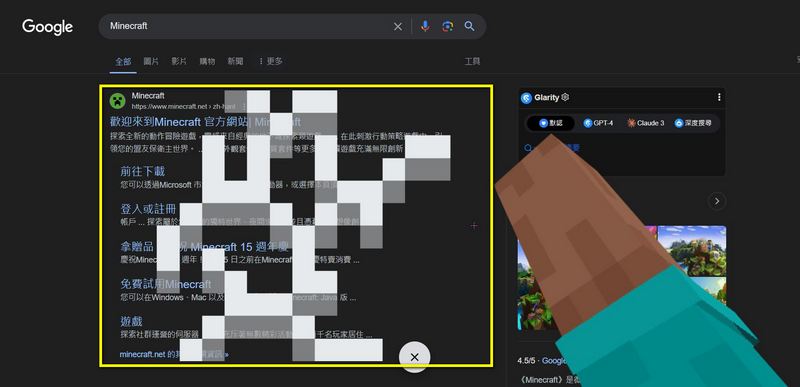Image resolution: width=800 pixels, height=387 pixels.
Task: Open the 前往下載 sitelink
Action: pos(142,171)
